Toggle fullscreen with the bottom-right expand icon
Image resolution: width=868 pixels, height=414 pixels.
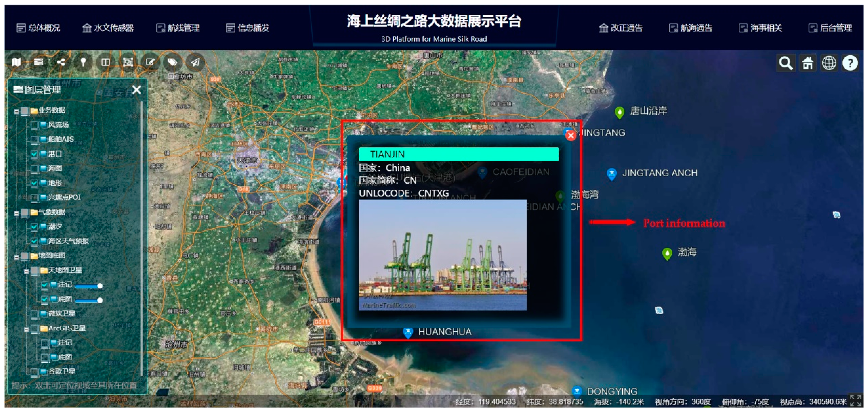point(856,401)
